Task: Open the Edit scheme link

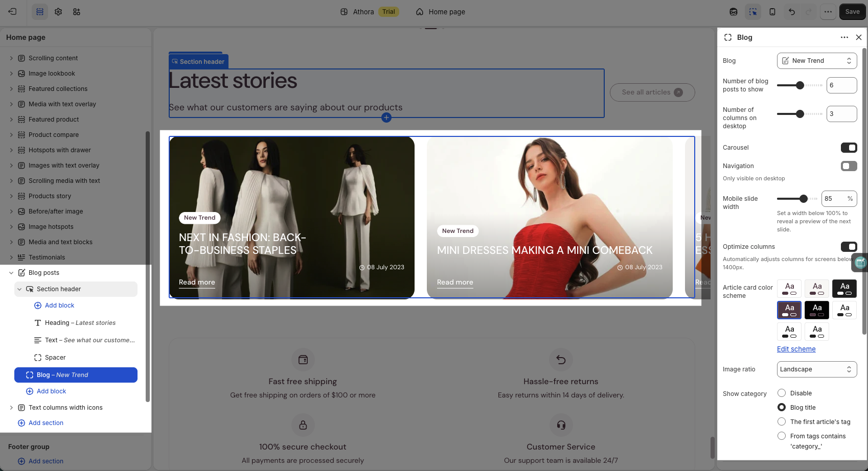Action: coord(796,349)
